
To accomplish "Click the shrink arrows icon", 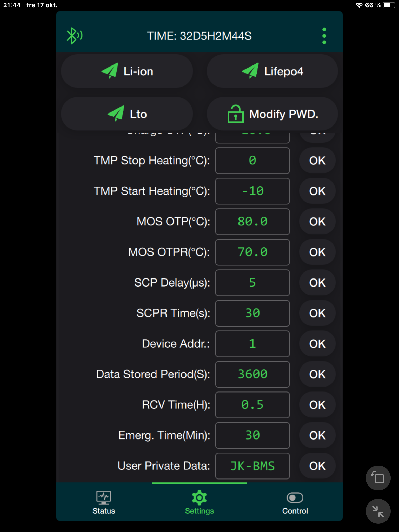I will point(378,511).
